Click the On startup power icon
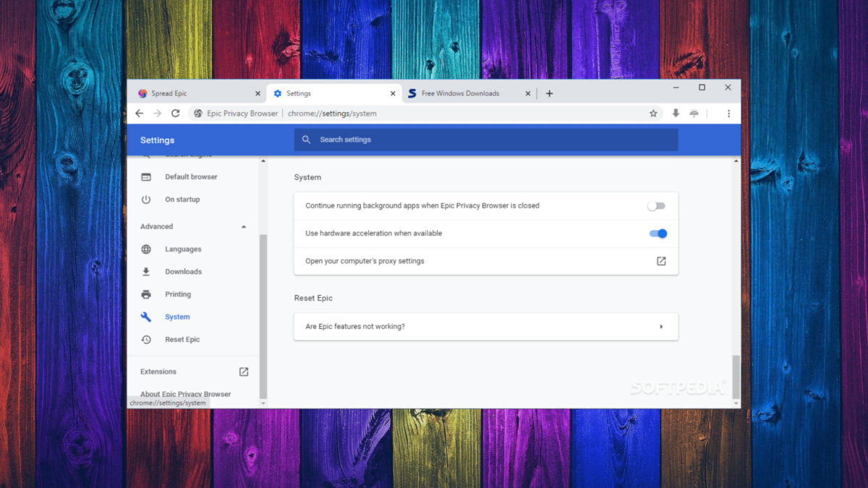This screenshot has width=868, height=488. [x=146, y=200]
